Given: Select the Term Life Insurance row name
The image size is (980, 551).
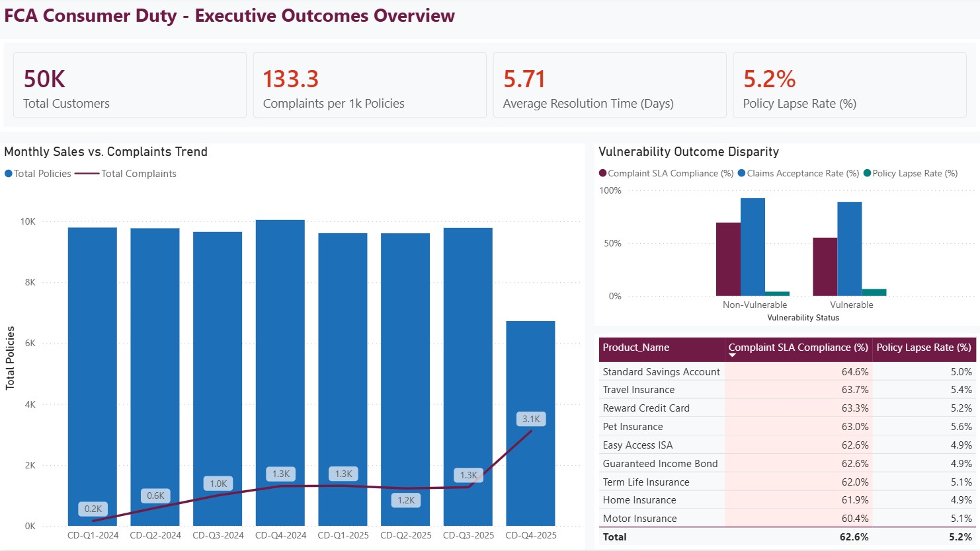Looking at the screenshot, I should (645, 482).
